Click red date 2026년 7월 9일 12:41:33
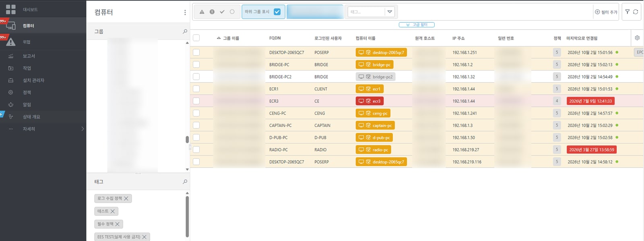The image size is (644, 241). [590, 101]
